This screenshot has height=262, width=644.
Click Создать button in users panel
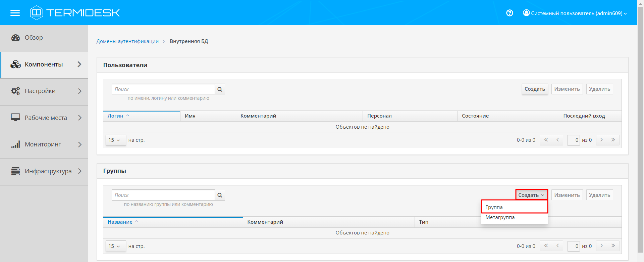(x=535, y=89)
